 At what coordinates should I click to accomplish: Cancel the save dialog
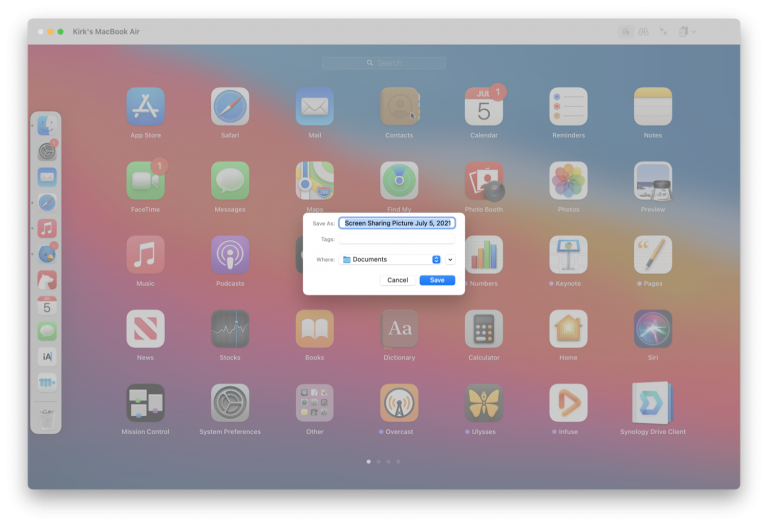point(398,280)
